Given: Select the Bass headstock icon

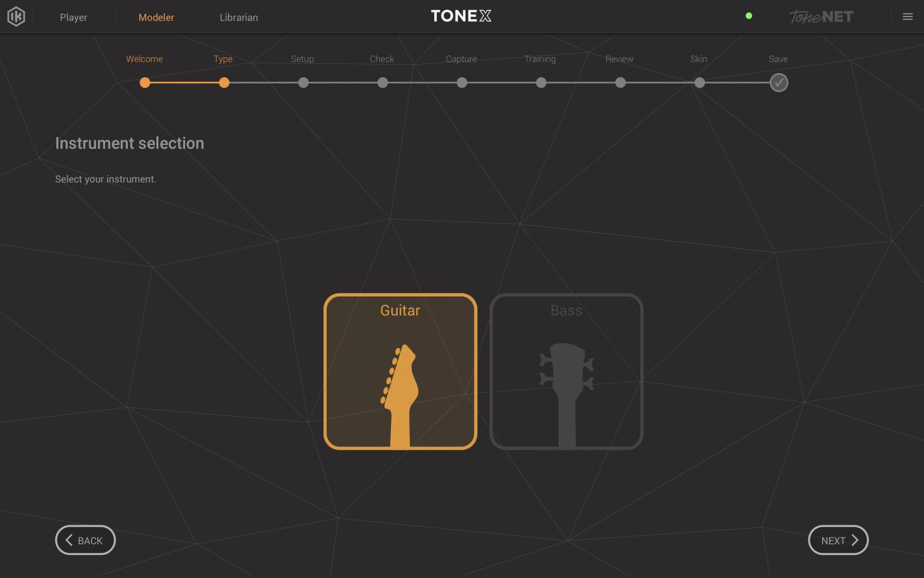Looking at the screenshot, I should pos(566,389).
